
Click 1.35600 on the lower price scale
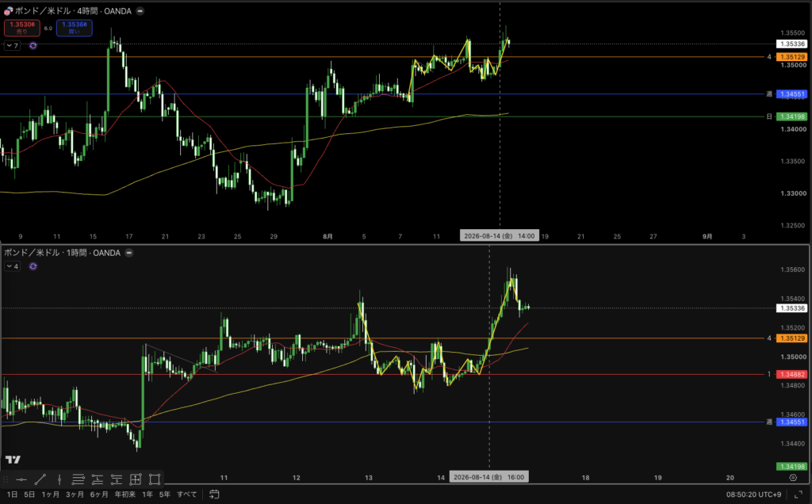pyautogui.click(x=793, y=269)
